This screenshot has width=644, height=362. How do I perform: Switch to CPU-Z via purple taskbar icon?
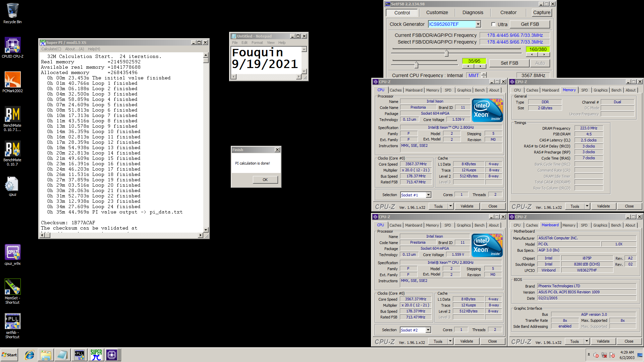[x=112, y=355]
